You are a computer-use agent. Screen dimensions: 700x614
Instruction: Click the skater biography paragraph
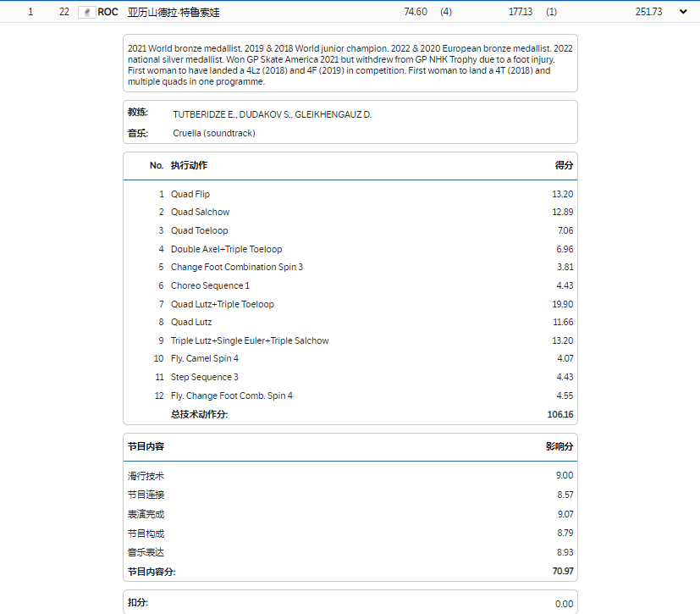[350, 64]
